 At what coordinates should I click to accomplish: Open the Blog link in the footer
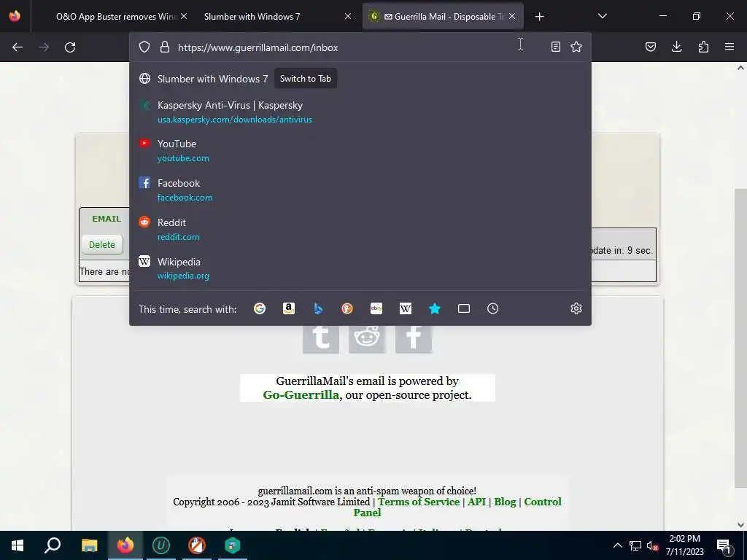click(505, 502)
